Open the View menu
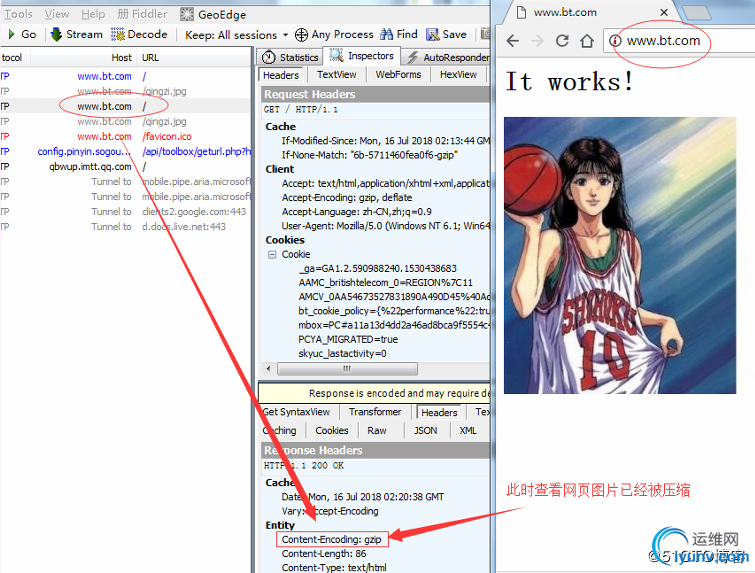Screen dimensions: 755x573 coord(57,14)
